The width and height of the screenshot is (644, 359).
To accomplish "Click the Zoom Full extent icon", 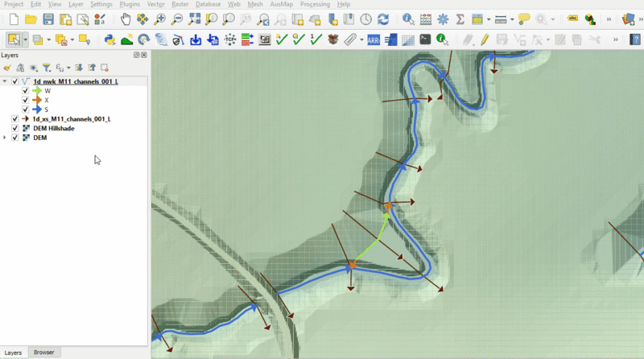I will pos(194,19).
